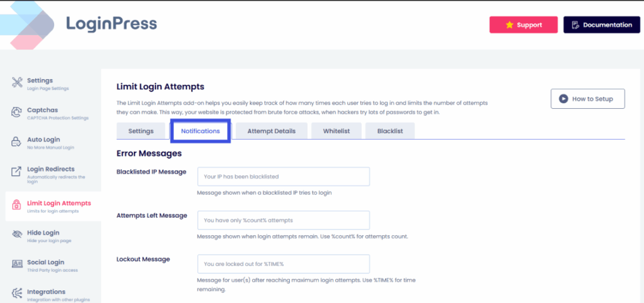Open the Documentation button

(601, 25)
